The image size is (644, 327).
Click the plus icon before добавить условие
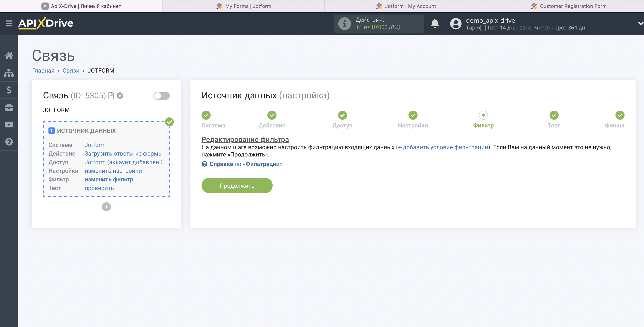[x=400, y=147]
